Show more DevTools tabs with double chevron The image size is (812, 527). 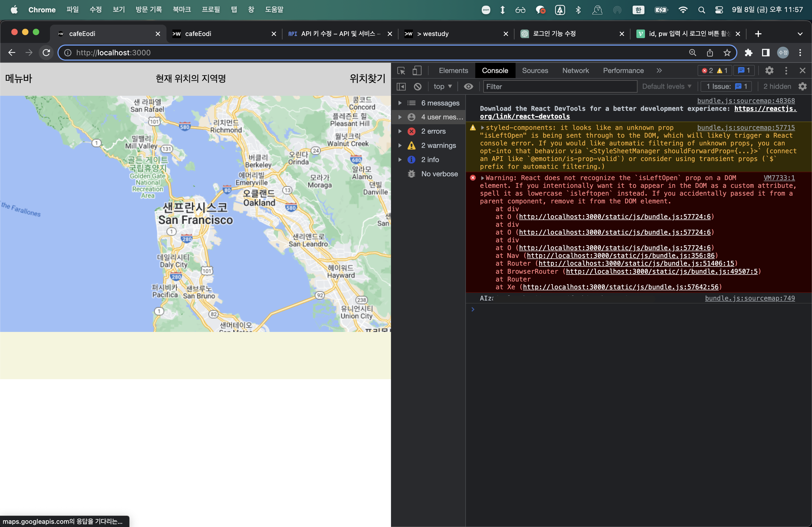tap(659, 71)
